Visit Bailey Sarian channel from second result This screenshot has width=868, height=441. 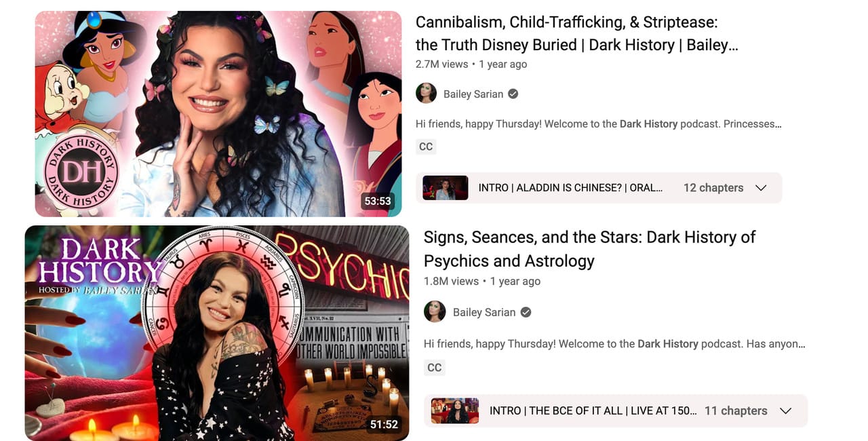tap(484, 312)
